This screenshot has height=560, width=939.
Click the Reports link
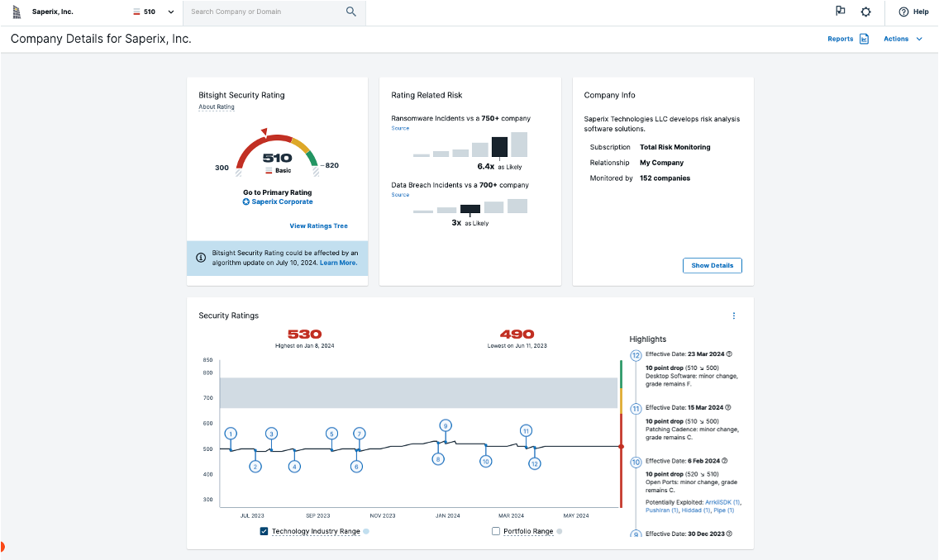(840, 39)
